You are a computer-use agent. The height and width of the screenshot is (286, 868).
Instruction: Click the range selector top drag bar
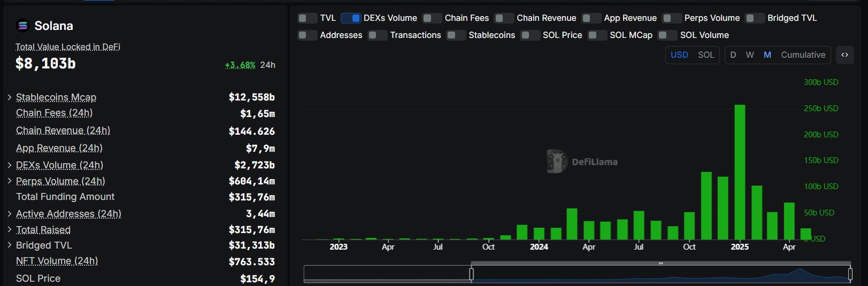coord(660,264)
